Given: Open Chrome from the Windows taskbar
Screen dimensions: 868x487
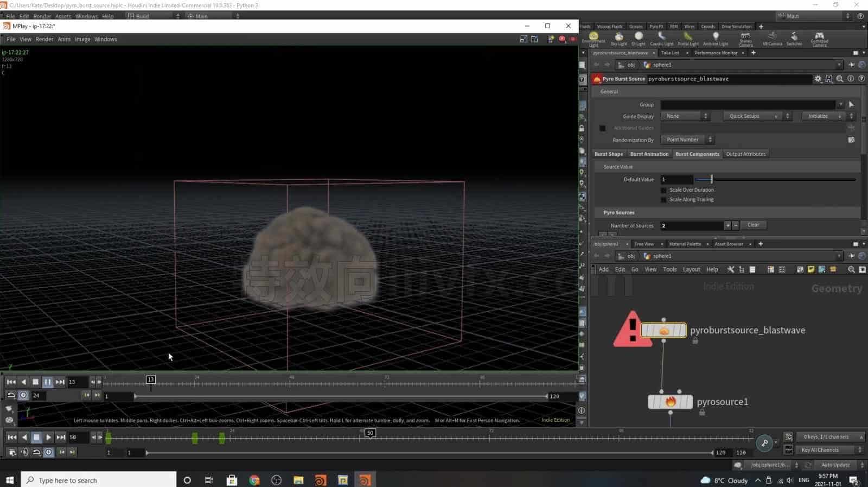Looking at the screenshot, I should coord(254,480).
